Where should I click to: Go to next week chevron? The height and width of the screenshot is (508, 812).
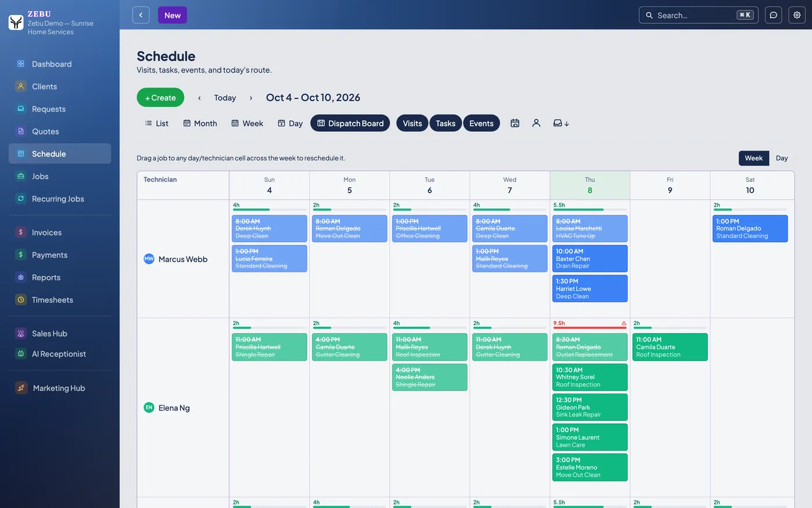click(x=251, y=98)
